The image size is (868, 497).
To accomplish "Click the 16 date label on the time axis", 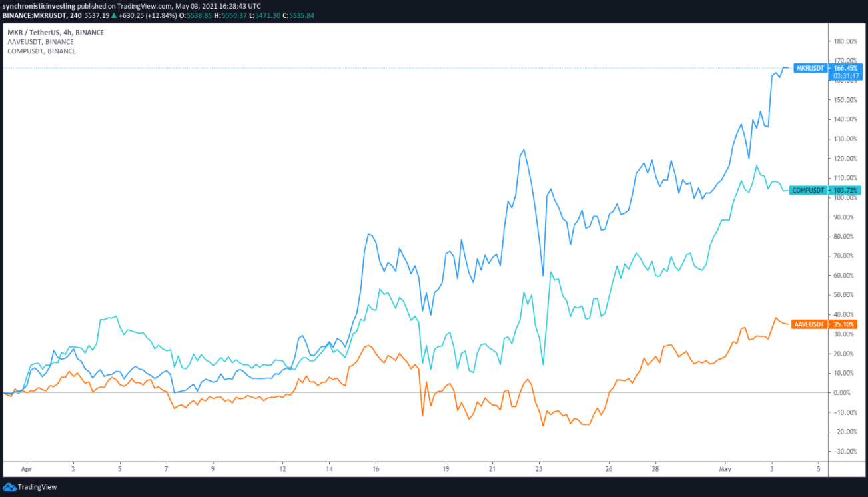I will coord(376,469).
